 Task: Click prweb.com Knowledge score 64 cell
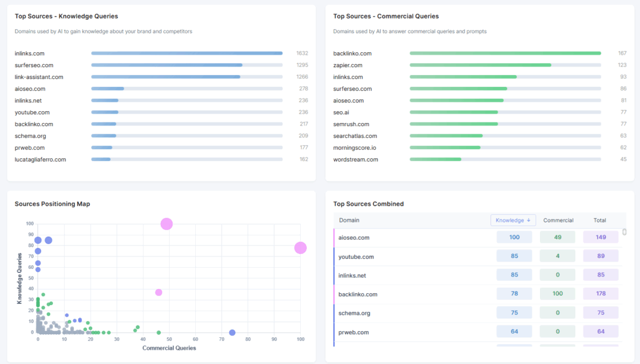514,331
